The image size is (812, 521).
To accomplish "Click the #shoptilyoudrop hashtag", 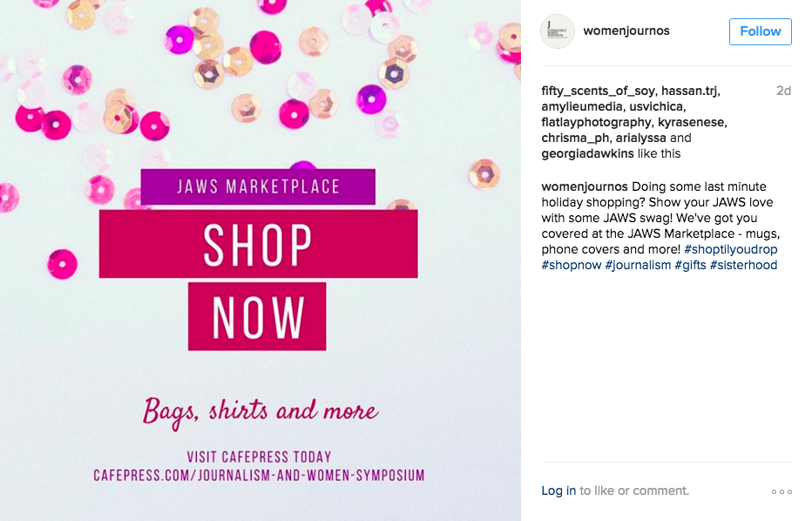I will point(730,249).
